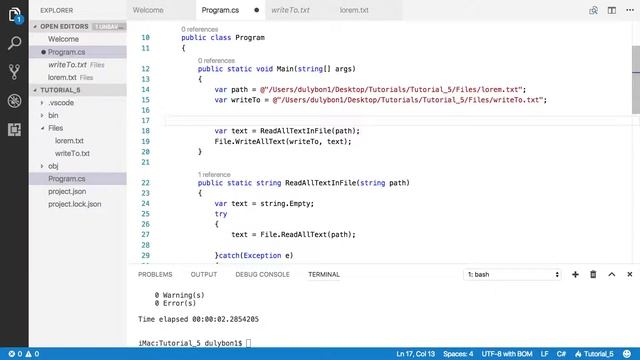This screenshot has height=360, width=640.
Task: Click the feedback smiley in status bar
Action: tap(627, 354)
